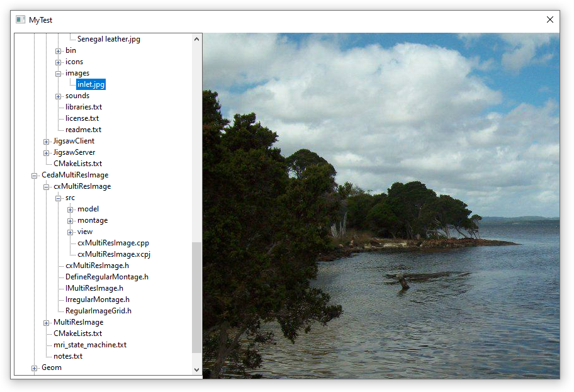Select the CedaMultiResImage label
Screen dimensions: 574x392
pyautogui.click(x=75, y=175)
